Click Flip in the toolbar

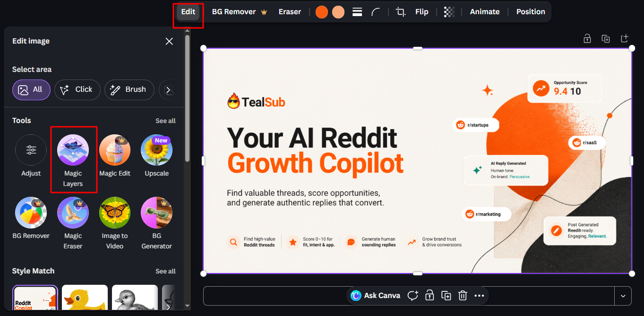tap(421, 12)
